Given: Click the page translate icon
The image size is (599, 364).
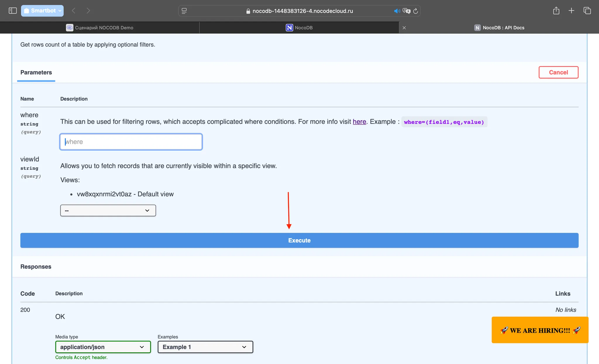Looking at the screenshot, I should (x=406, y=11).
